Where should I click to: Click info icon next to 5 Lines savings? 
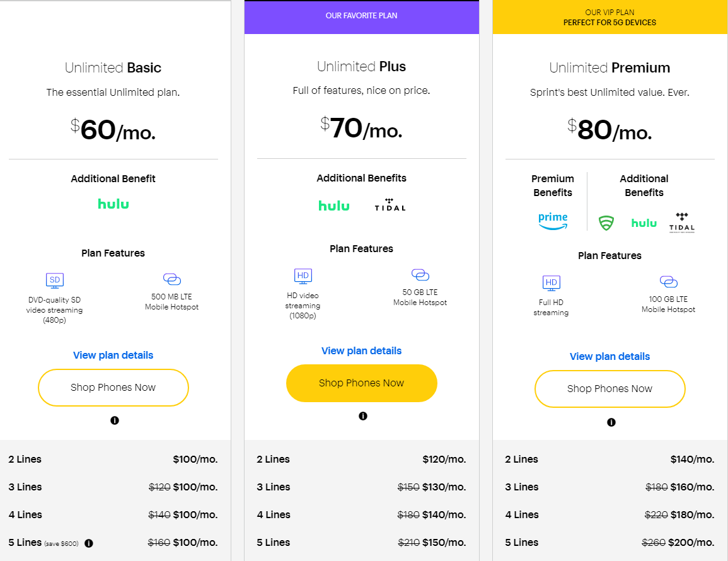tap(89, 543)
